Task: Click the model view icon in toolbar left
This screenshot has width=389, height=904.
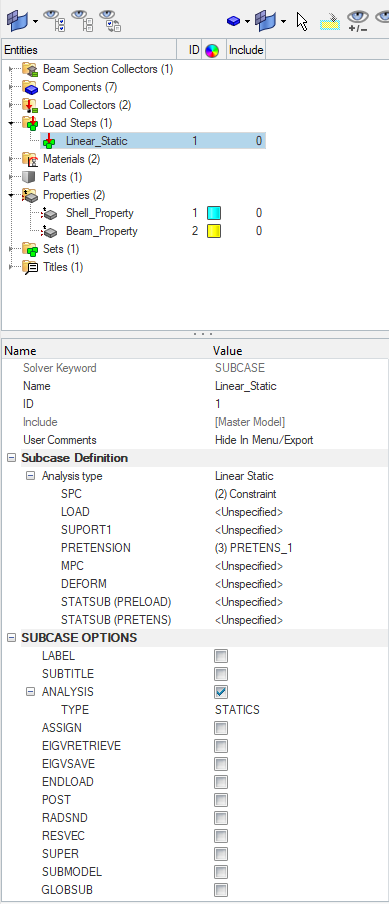Action: [x=18, y=21]
